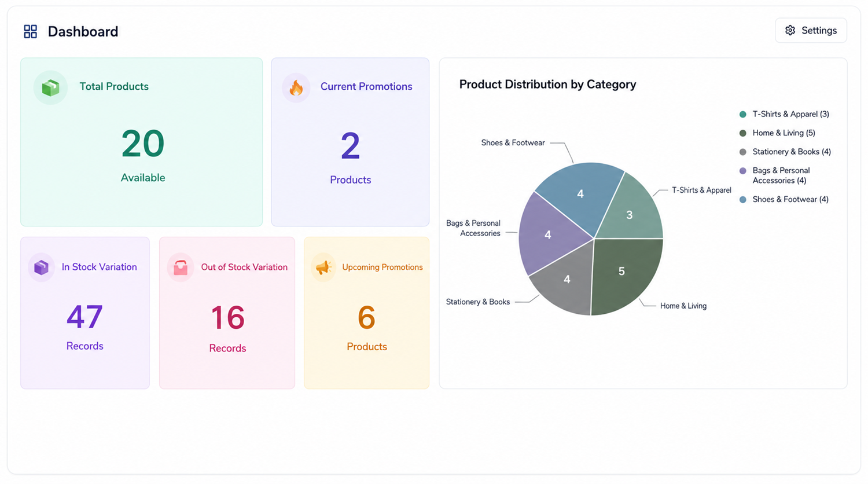
Task: Click the "Dashboard" page title
Action: (x=83, y=31)
